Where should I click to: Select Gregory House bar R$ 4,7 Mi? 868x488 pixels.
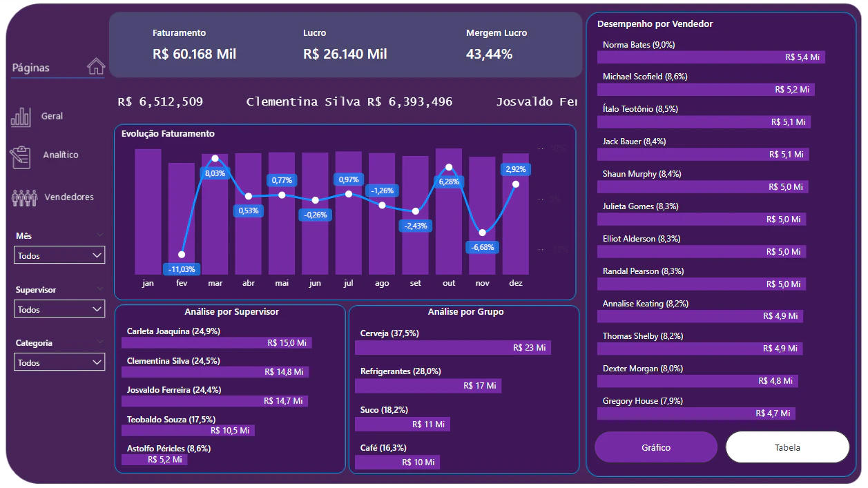[x=696, y=413]
